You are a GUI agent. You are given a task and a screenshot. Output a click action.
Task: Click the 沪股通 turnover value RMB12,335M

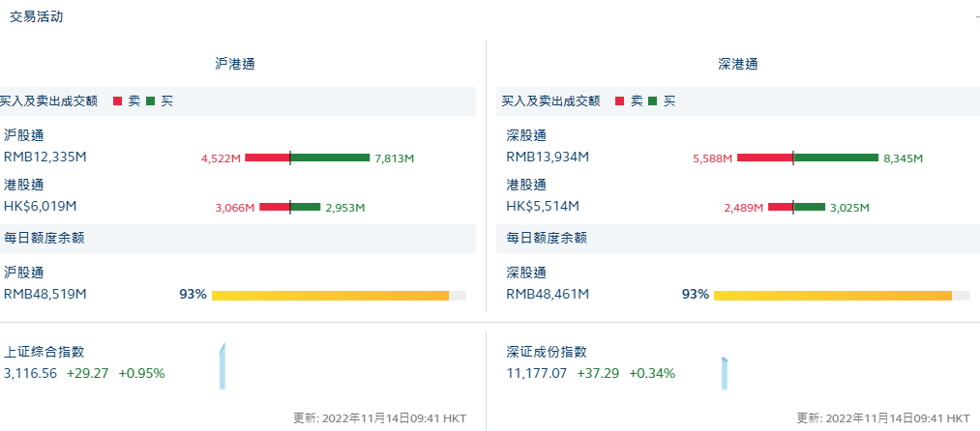click(45, 157)
